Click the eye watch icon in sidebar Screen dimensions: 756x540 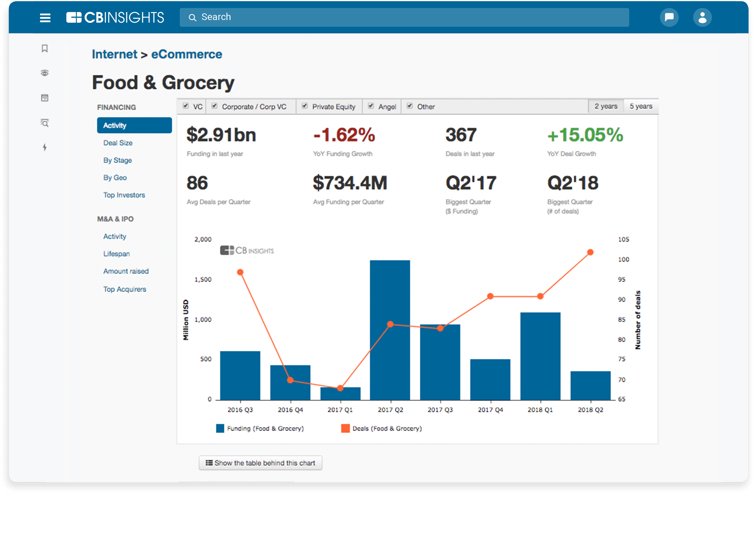pyautogui.click(x=44, y=73)
